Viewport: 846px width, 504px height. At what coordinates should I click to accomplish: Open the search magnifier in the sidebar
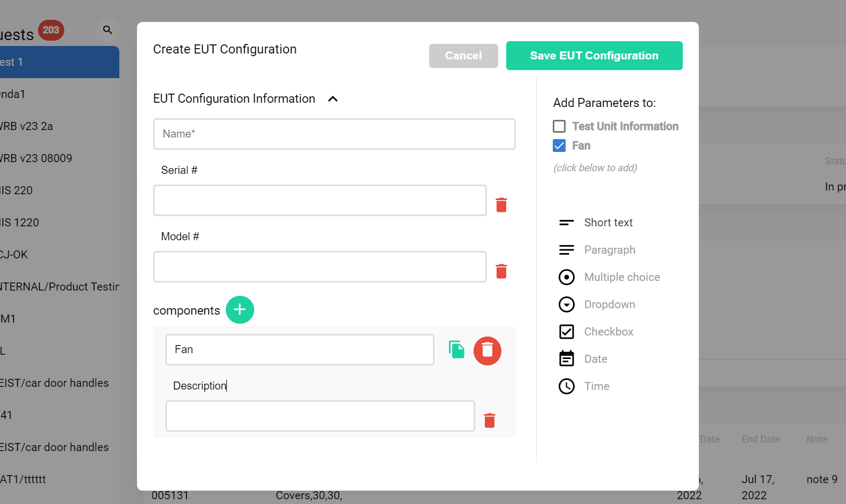pyautogui.click(x=108, y=30)
